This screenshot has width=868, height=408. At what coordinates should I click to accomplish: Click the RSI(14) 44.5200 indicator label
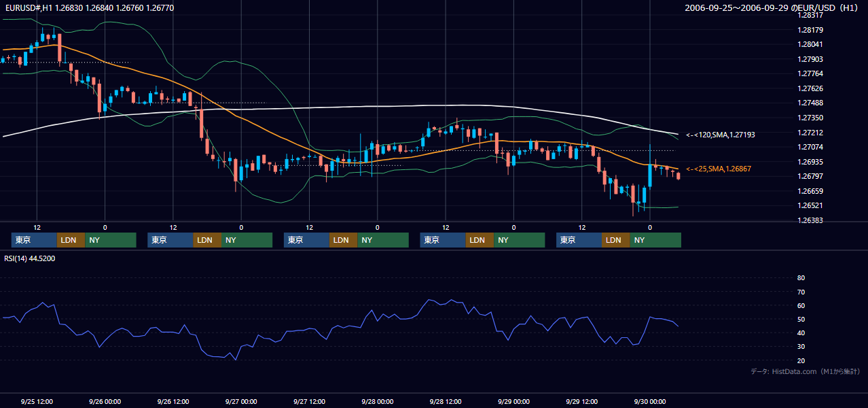coord(29,258)
